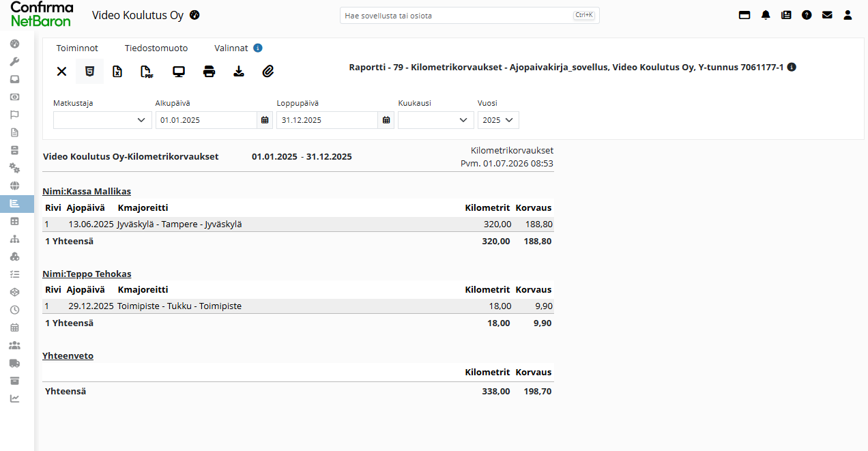
Task: Expand the Kuukausi dropdown
Action: (435, 120)
